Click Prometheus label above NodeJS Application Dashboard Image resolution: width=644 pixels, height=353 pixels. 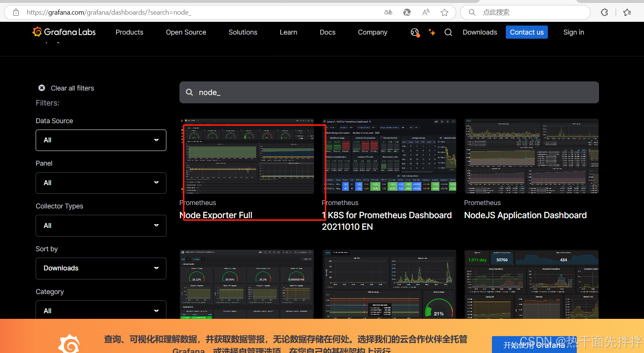[483, 203]
